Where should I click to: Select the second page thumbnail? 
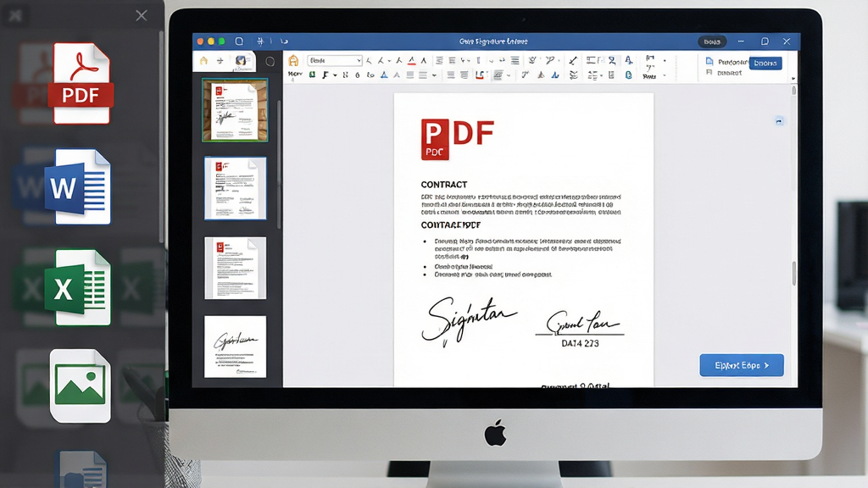click(236, 188)
